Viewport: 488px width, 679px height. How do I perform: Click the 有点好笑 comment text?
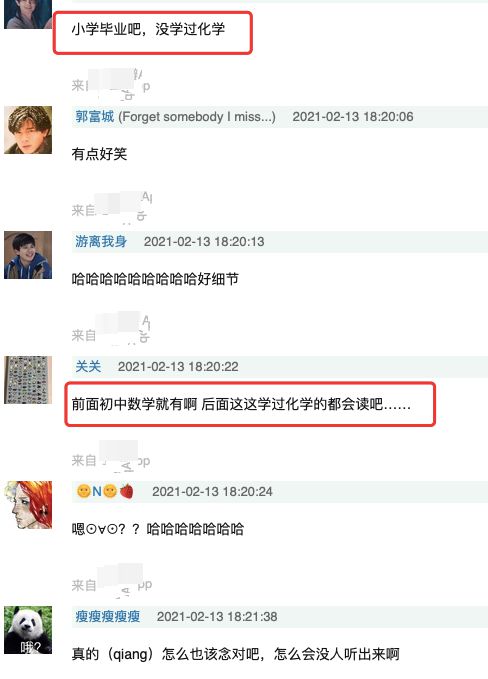99,154
